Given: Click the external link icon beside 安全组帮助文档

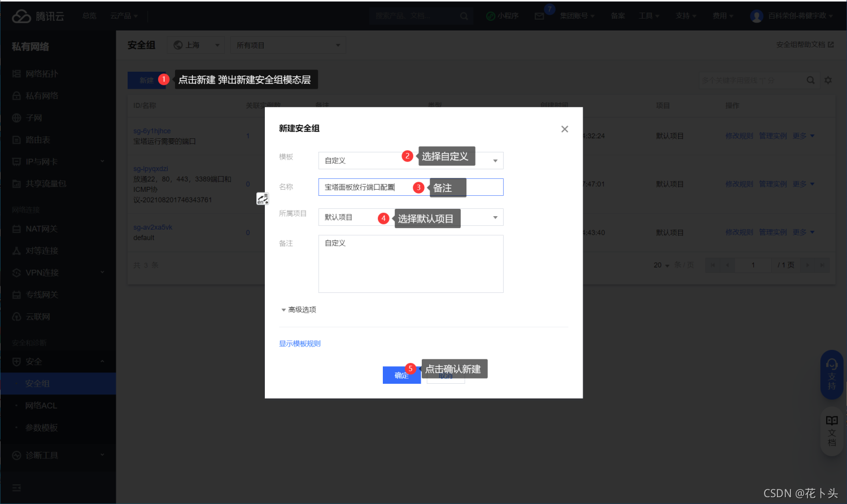Looking at the screenshot, I should pyautogui.click(x=831, y=45).
